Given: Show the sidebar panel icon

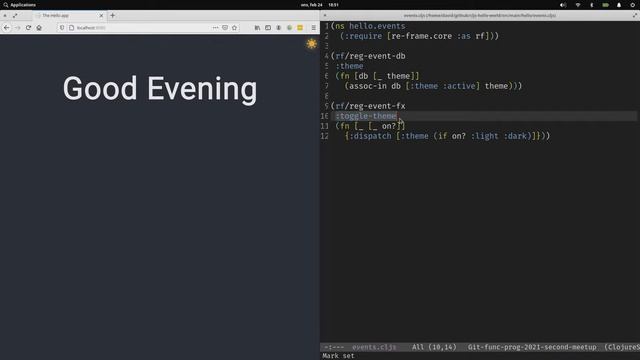Looking at the screenshot, I should [268, 28].
